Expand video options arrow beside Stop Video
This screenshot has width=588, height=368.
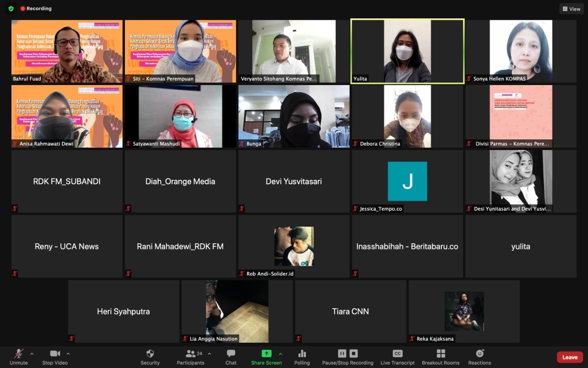(x=68, y=354)
